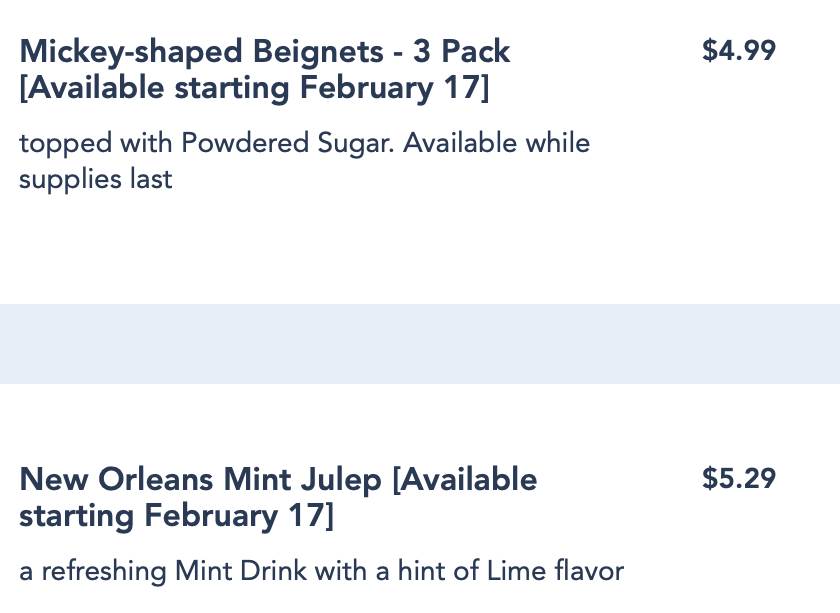
Task: Click the $5.29 Mint Julep price
Action: point(738,479)
